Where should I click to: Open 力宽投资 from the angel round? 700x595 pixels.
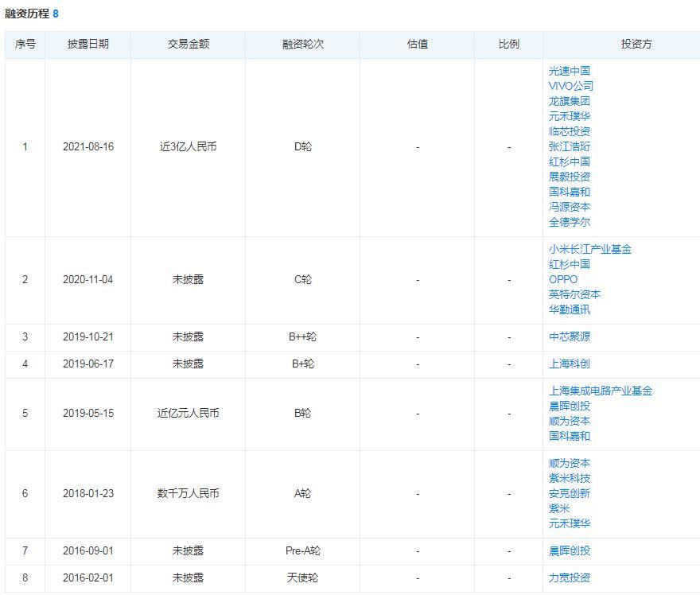pos(569,577)
